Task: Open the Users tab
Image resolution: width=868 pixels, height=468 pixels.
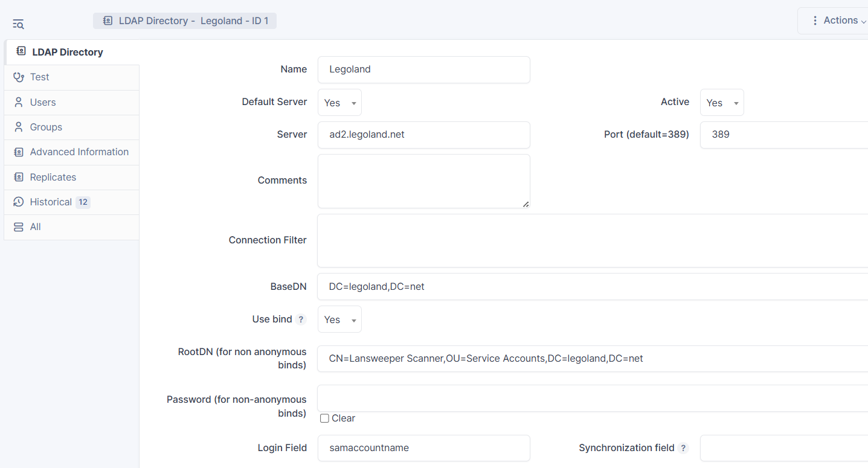Action: point(43,103)
